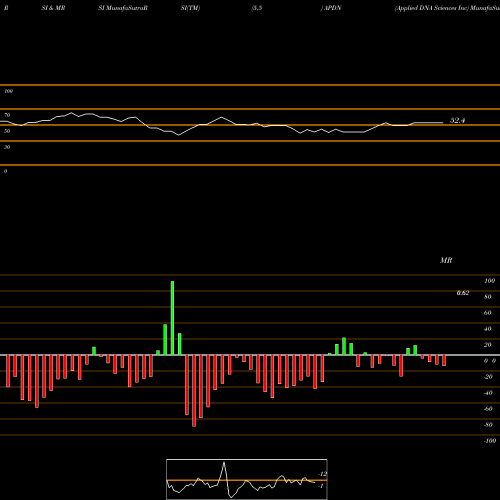The width and height of the screenshot is (500, 500).
Task: Click the SI & MR header text
Action: (53, 8)
